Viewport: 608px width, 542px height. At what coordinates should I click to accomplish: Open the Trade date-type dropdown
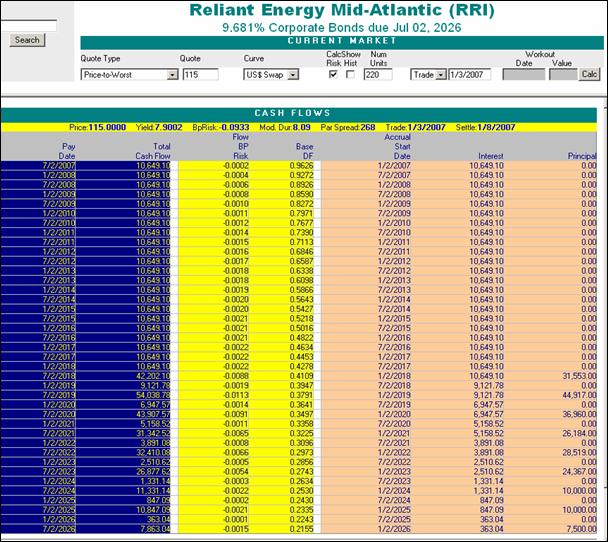(x=428, y=74)
